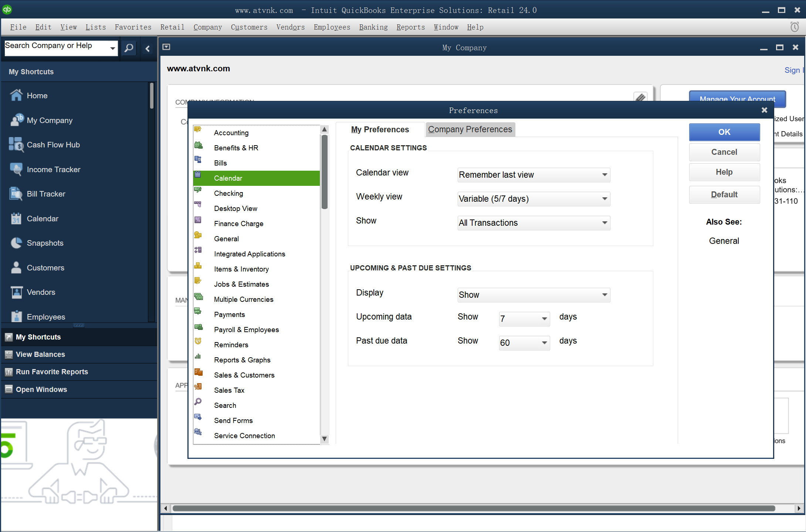806x532 pixels.
Task: Click the Calendar icon in sidebar
Action: pos(16,218)
